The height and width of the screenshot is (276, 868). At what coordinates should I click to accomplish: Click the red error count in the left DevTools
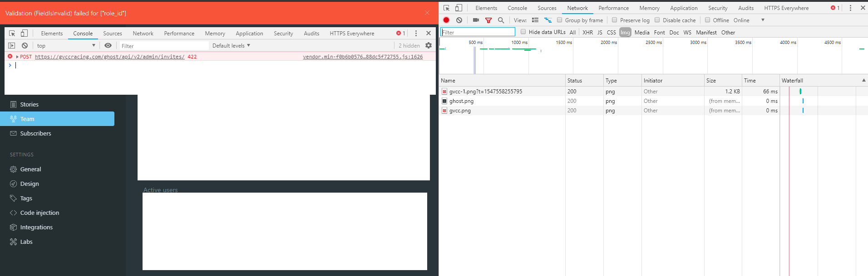[400, 33]
